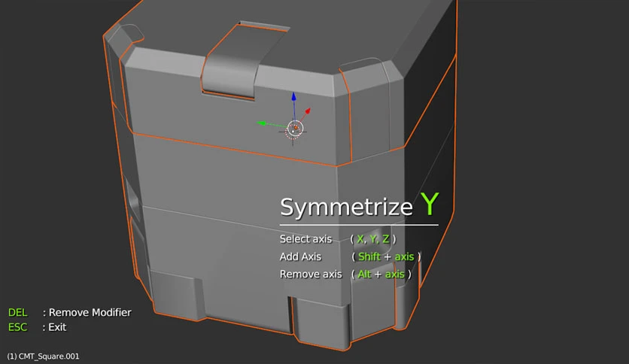
Task: Click the green Y axis gizmo arrow
Action: click(262, 123)
